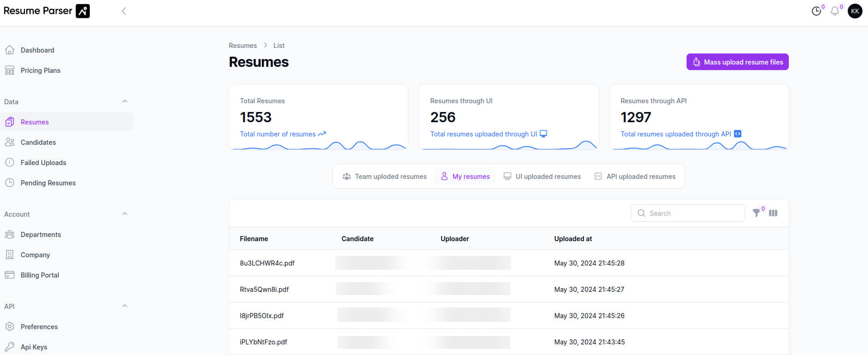Click the Company building icon
The width and height of the screenshot is (868, 355).
point(10,254)
